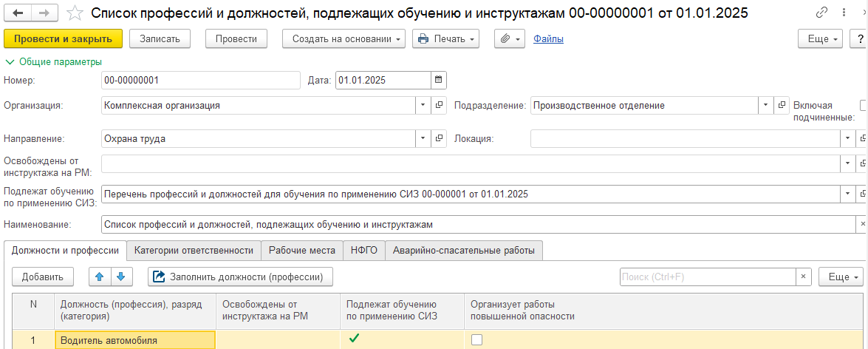The width and height of the screenshot is (868, 349).
Task: Open Организация item with the open icon
Action: click(x=440, y=105)
